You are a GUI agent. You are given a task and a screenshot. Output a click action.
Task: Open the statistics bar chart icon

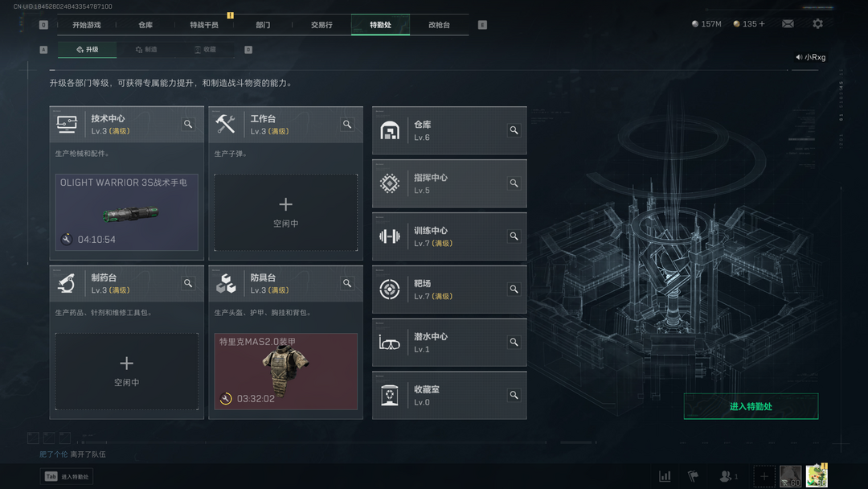click(665, 476)
